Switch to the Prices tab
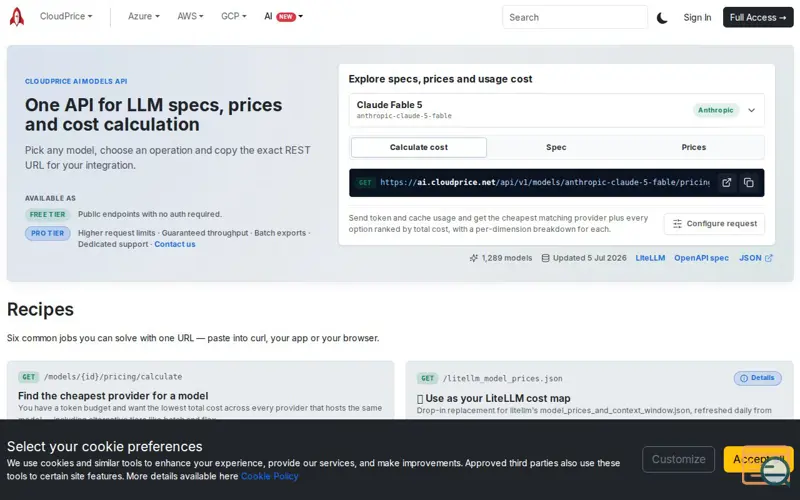This screenshot has width=800, height=500. 694,147
